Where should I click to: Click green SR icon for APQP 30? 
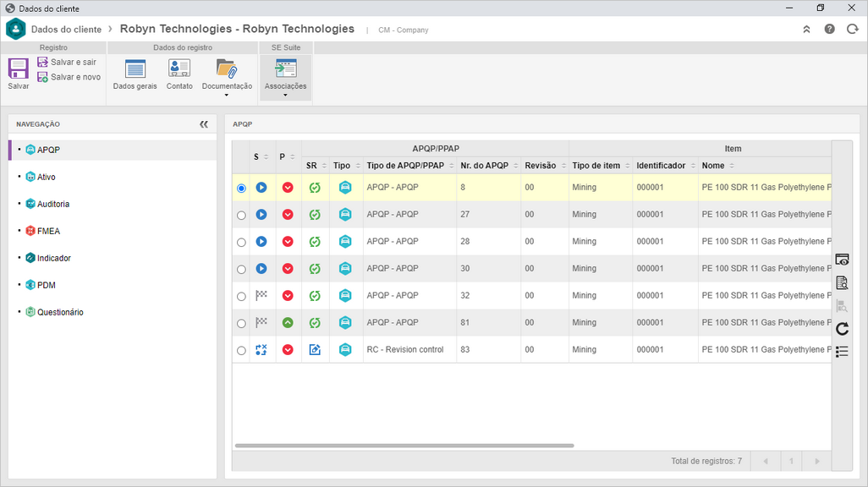coord(315,269)
